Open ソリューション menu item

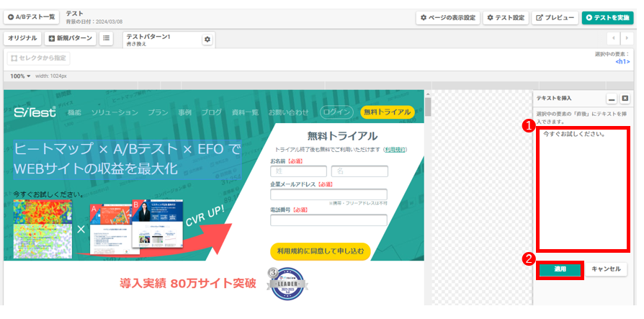point(115,112)
